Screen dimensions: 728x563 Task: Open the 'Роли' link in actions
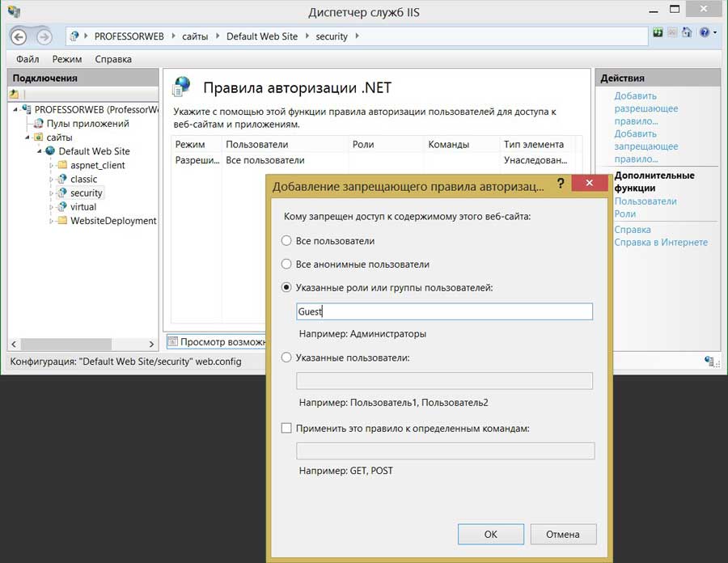click(x=625, y=214)
